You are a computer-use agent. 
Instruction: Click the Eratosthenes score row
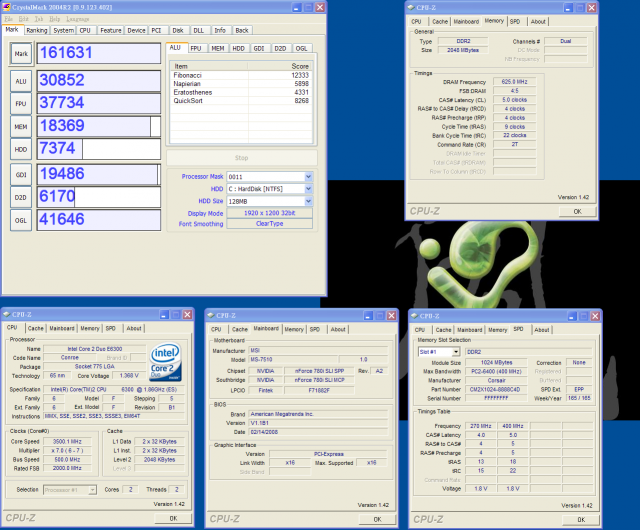click(241, 92)
